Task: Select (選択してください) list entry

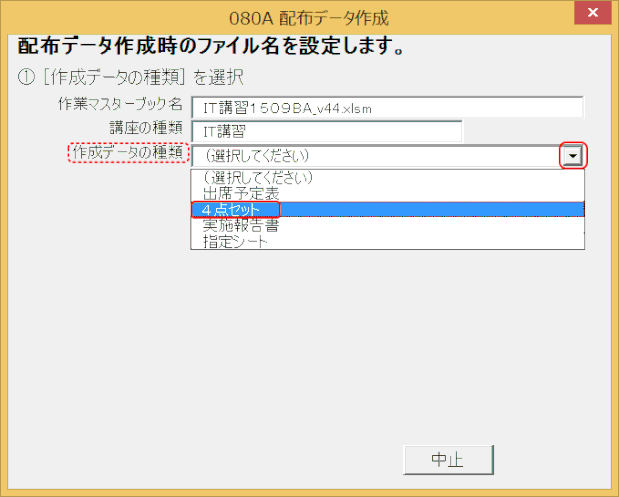Action: click(x=387, y=178)
